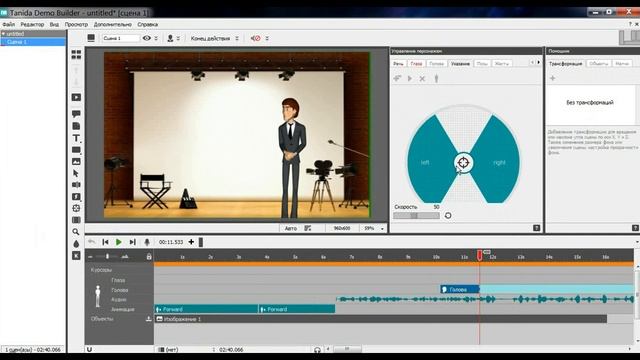Select the video camera tool
640x360 pixels.
(x=76, y=185)
